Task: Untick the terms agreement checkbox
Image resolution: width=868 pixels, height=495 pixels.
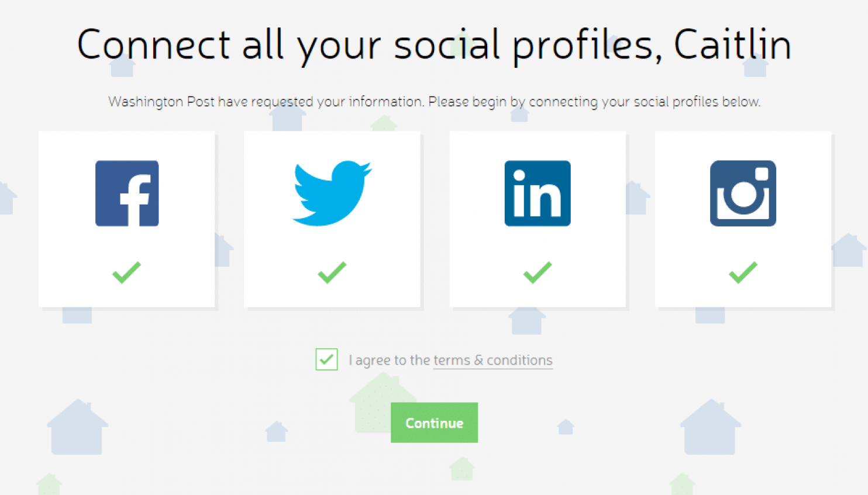Action: click(326, 359)
